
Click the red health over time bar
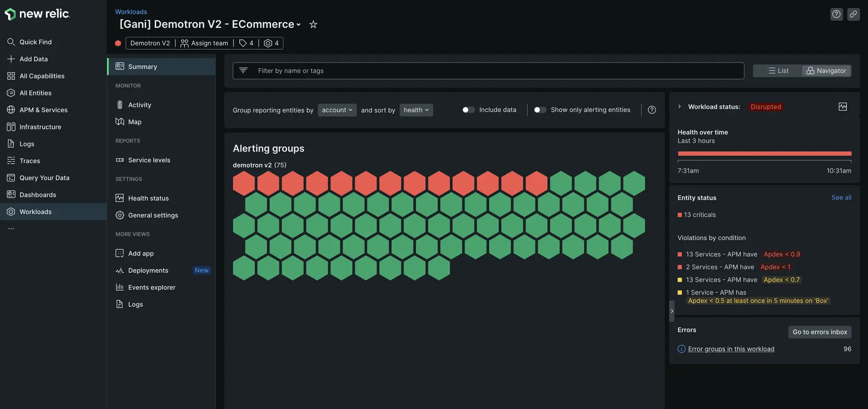[x=764, y=154]
